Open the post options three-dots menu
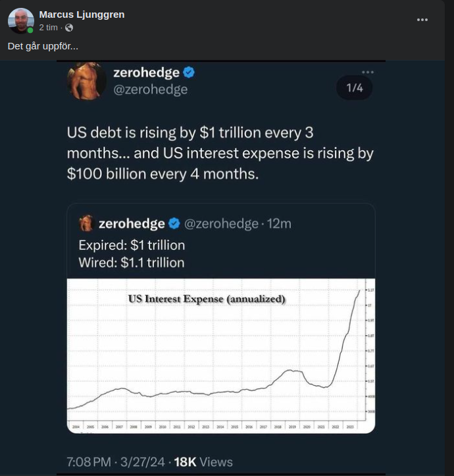Screen dimensions: 454x476 (x=422, y=20)
